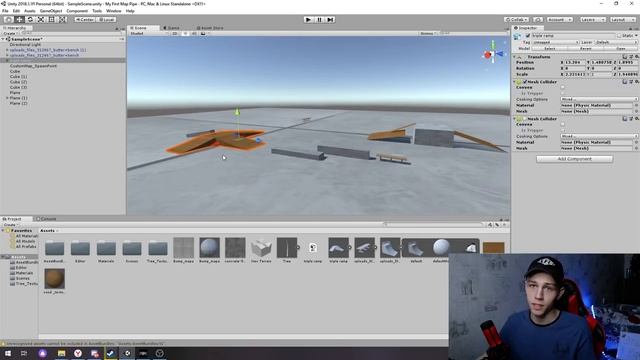The height and width of the screenshot is (360, 640).
Task: Select Directional Light in Hierarchy
Action: (x=25, y=44)
